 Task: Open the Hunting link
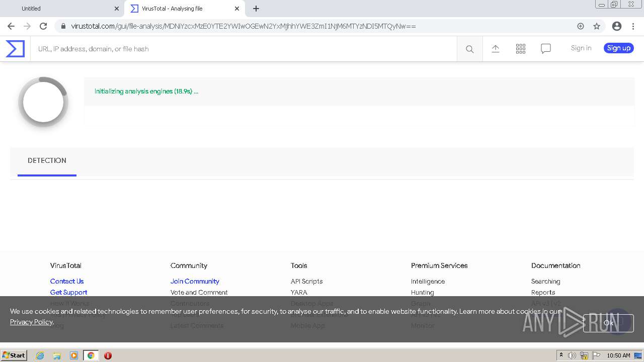point(422,292)
